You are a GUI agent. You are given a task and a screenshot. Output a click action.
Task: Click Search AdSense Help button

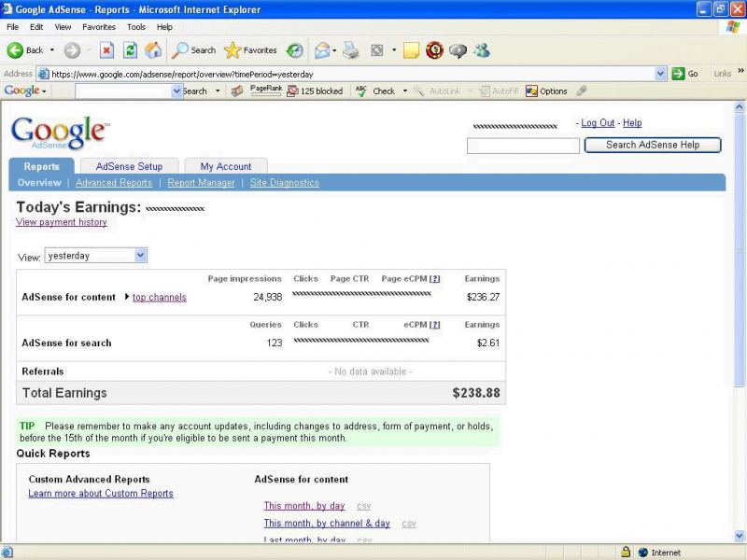[x=653, y=145]
